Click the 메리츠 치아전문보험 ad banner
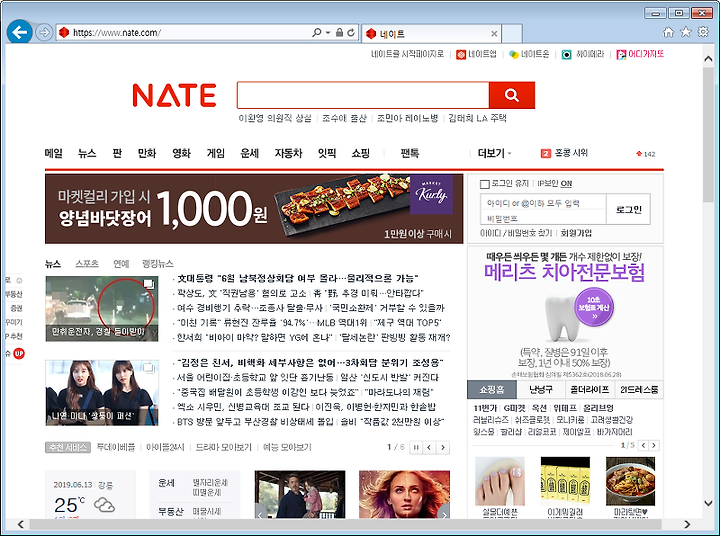Viewport: 720px width, 536px height. (565, 313)
